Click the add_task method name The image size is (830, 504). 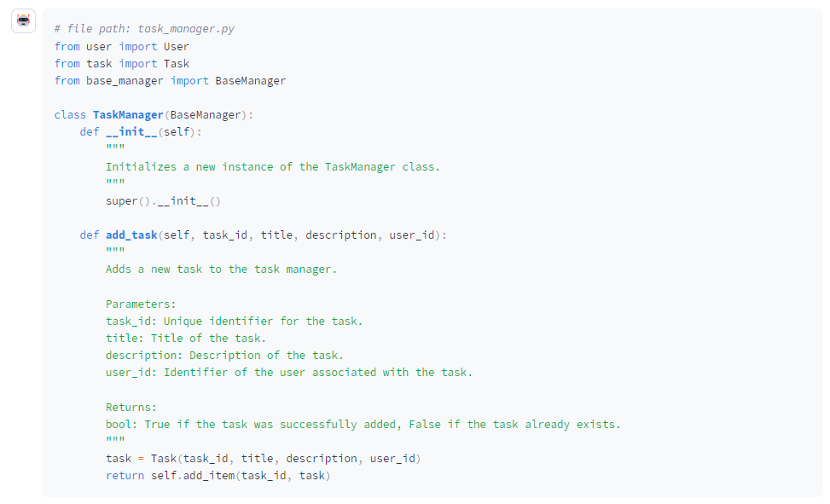(131, 235)
